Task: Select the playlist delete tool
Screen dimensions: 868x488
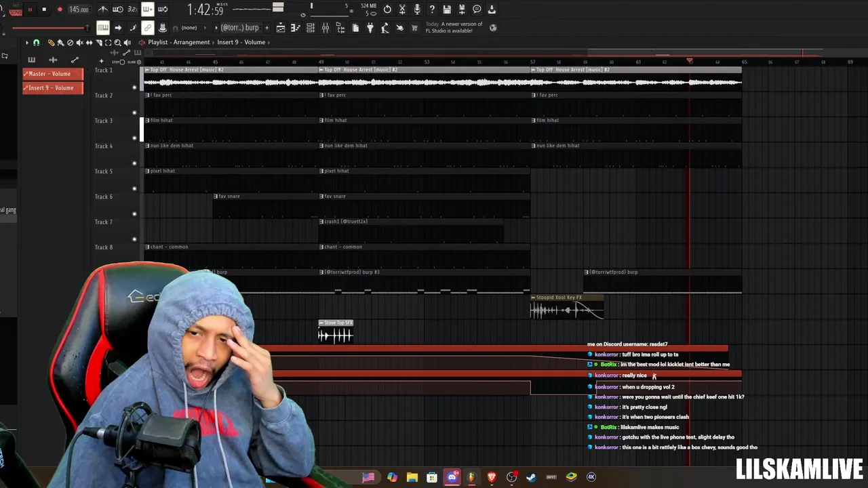Action: click(x=70, y=43)
